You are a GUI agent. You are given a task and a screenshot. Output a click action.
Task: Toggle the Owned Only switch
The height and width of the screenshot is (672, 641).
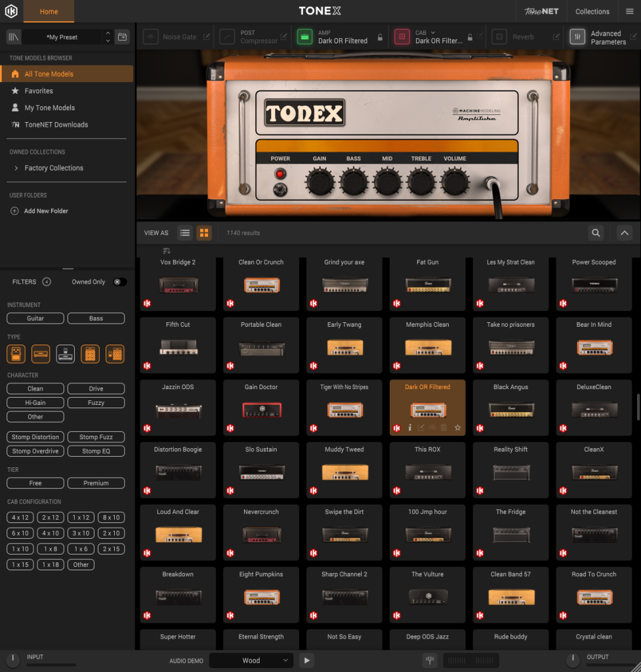click(120, 282)
